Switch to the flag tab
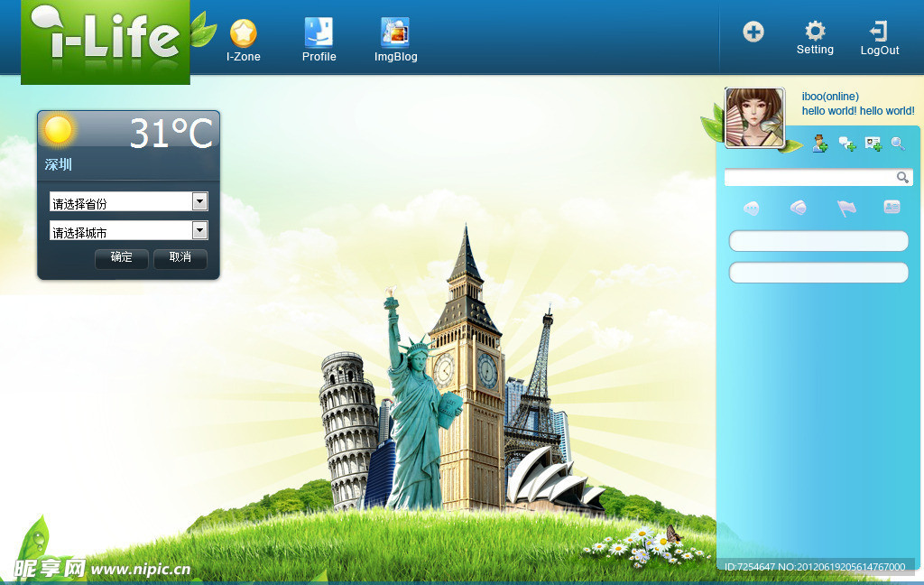The width and height of the screenshot is (924, 585). [x=846, y=208]
